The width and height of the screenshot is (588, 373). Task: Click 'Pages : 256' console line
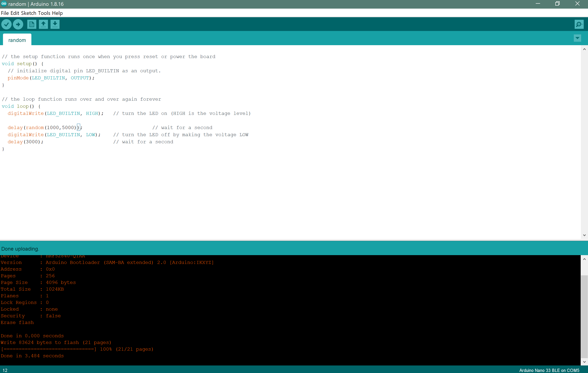pos(28,276)
